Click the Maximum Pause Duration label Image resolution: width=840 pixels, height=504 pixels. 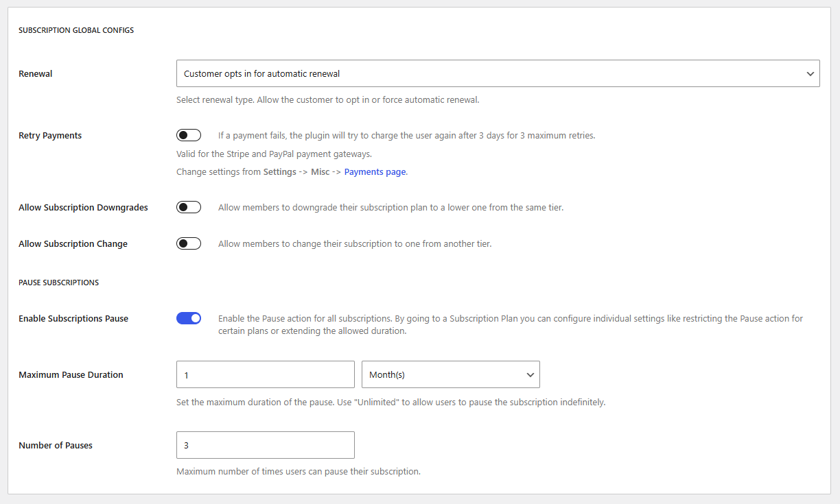71,374
